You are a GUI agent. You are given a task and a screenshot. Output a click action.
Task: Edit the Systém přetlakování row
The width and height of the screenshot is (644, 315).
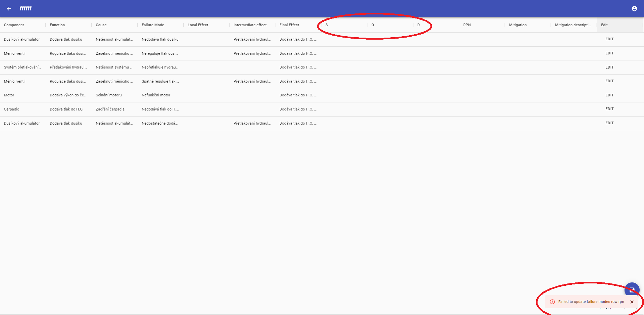pyautogui.click(x=609, y=67)
